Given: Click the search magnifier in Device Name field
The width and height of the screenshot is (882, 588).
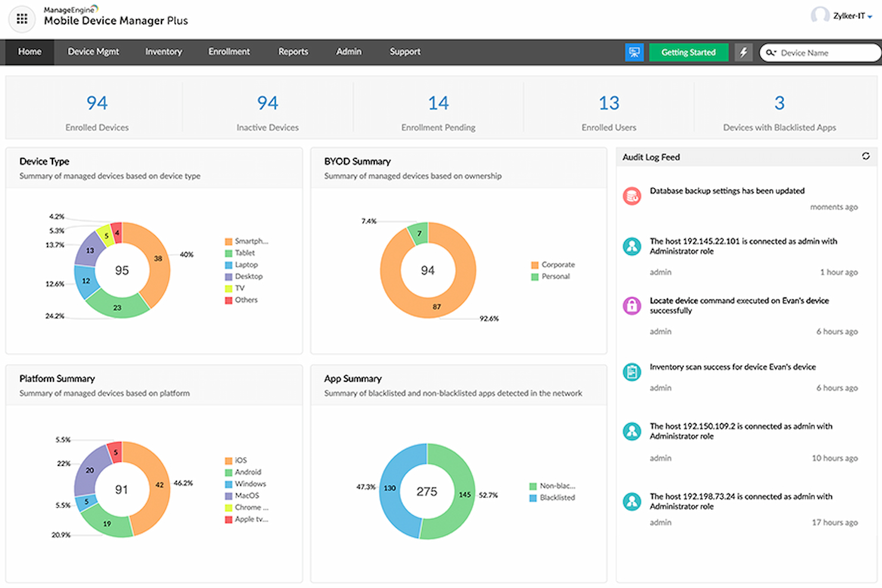Looking at the screenshot, I should click(771, 52).
